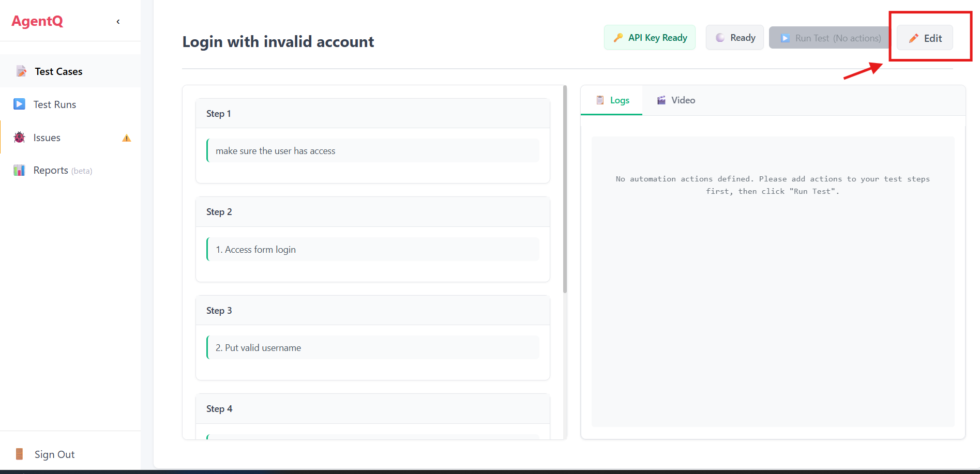980x474 pixels.
Task: Select the Logs tab
Action: coord(612,100)
